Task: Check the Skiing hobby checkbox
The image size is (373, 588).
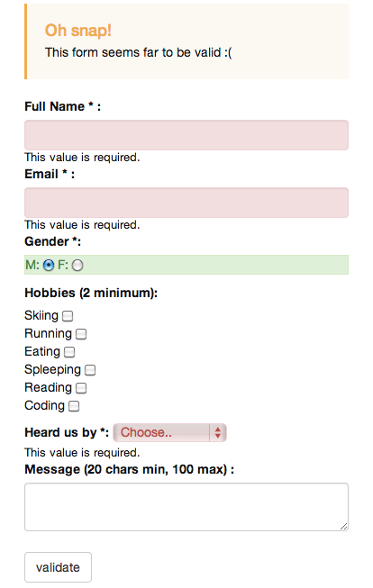Action: 68,316
